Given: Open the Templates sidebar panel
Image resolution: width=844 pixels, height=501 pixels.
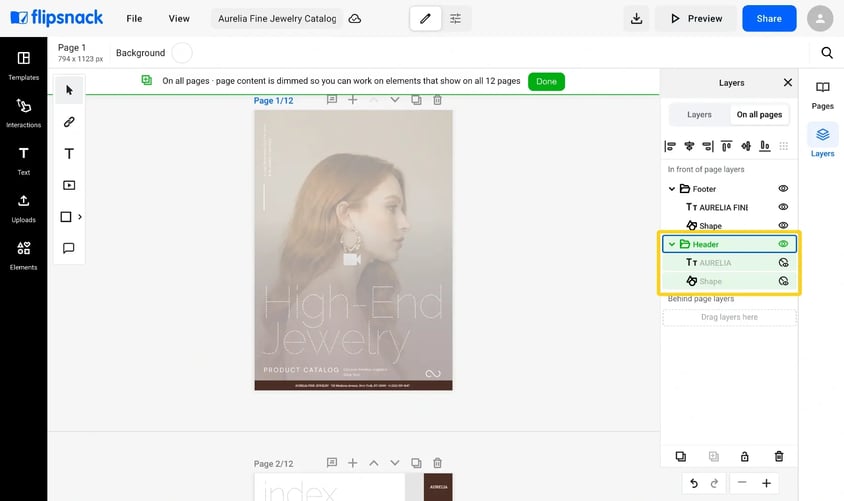Looking at the screenshot, I should click(x=23, y=65).
